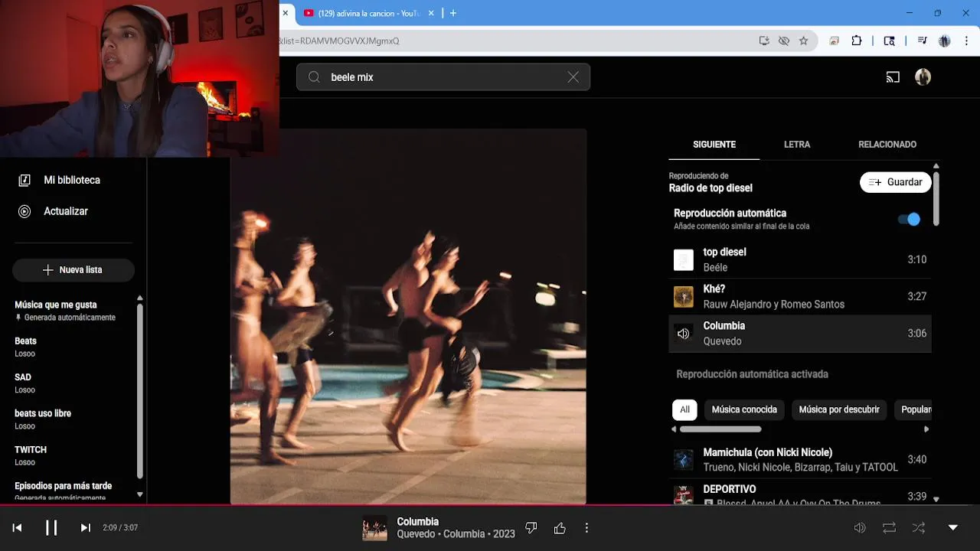Click the search magnifier icon
Viewport: 980px width, 551px height.
pos(314,77)
